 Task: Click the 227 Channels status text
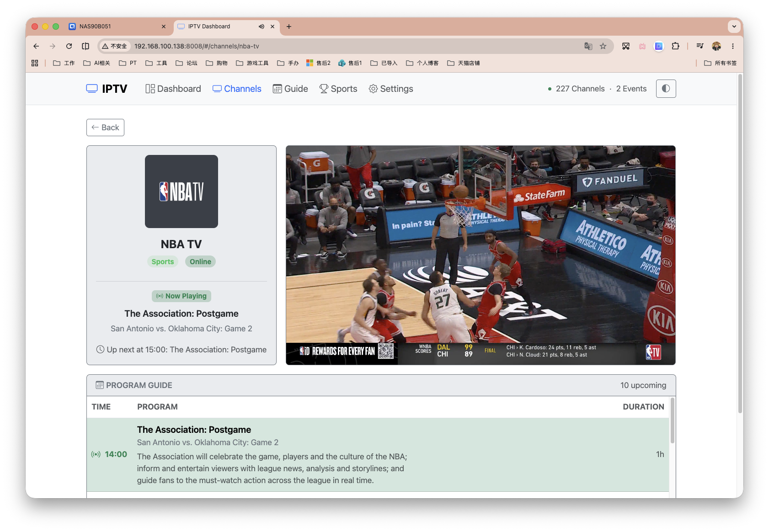(580, 89)
